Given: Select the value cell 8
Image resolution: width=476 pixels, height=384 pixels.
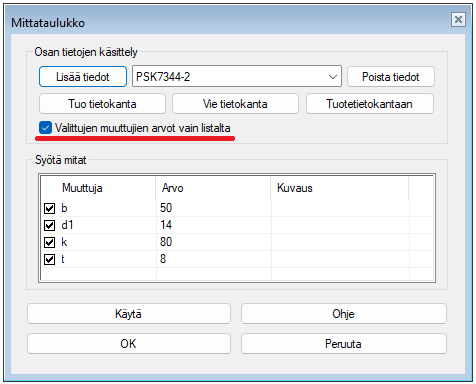Looking at the screenshot, I should tap(213, 259).
